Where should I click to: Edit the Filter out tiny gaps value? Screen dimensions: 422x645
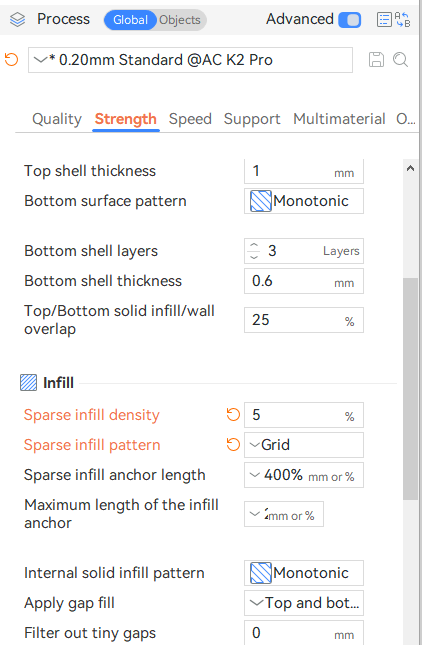(304, 633)
